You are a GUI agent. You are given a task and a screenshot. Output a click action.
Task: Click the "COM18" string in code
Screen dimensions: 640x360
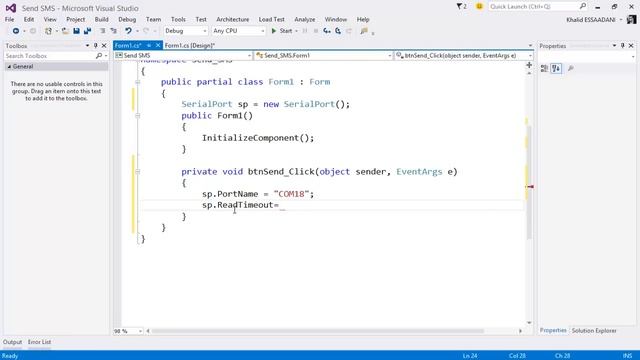click(x=291, y=194)
